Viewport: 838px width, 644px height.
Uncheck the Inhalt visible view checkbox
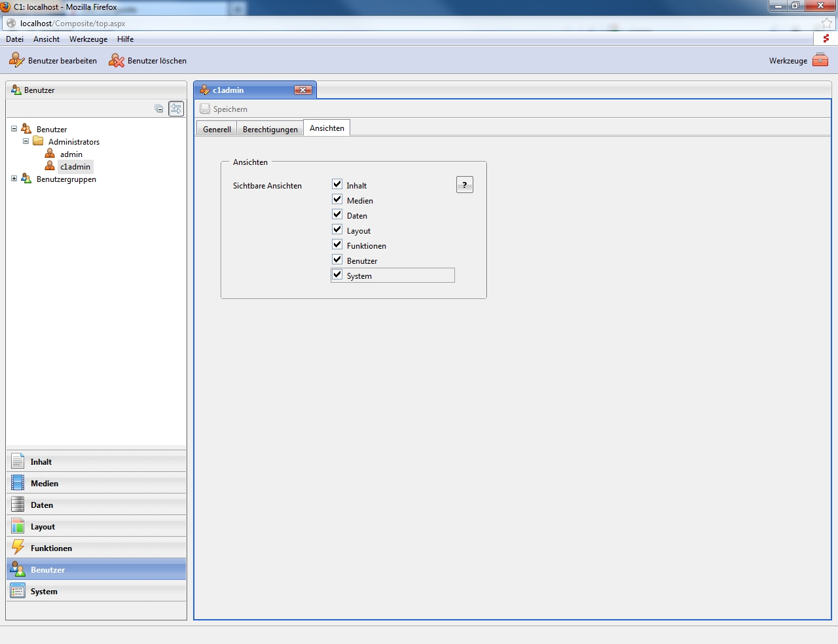[337, 185]
